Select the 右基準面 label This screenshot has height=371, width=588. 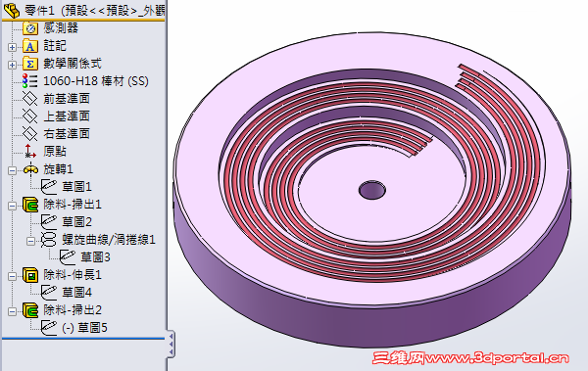(67, 134)
